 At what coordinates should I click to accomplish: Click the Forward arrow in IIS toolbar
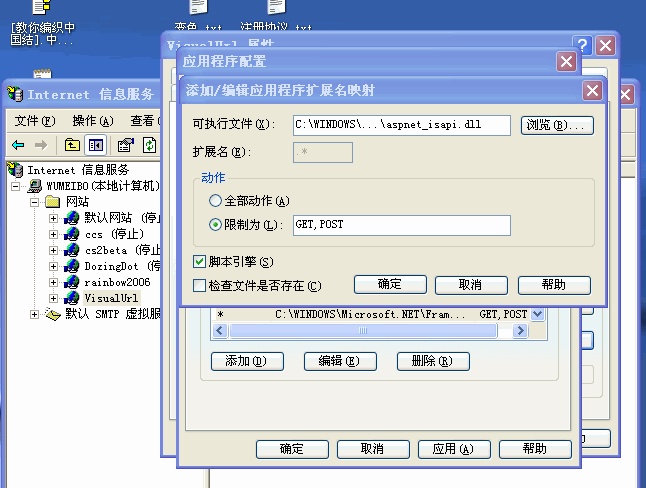41,145
